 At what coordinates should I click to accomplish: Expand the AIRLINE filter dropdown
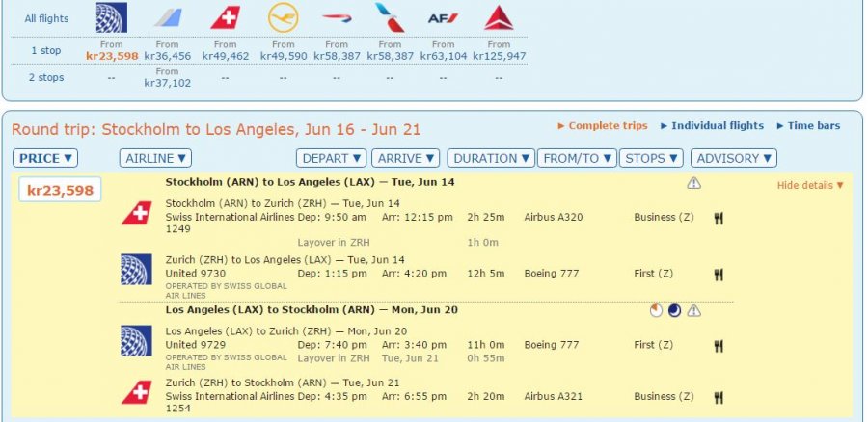point(155,158)
